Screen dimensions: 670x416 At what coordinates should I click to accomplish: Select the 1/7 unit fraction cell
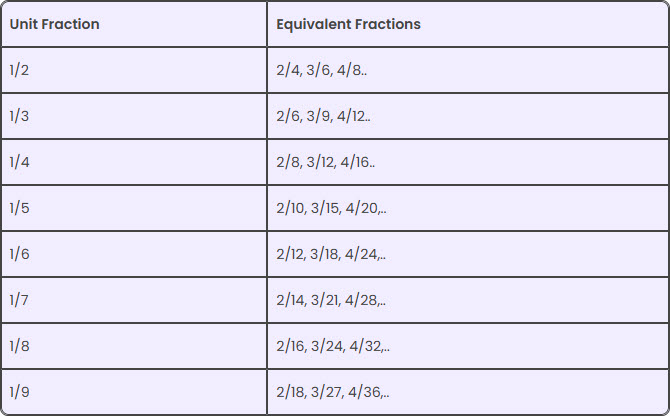20,300
